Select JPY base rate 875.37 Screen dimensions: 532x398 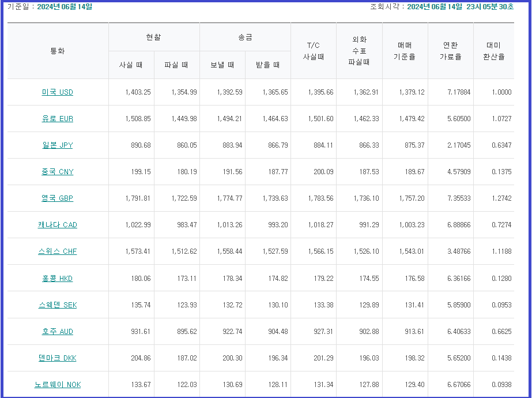click(x=414, y=145)
